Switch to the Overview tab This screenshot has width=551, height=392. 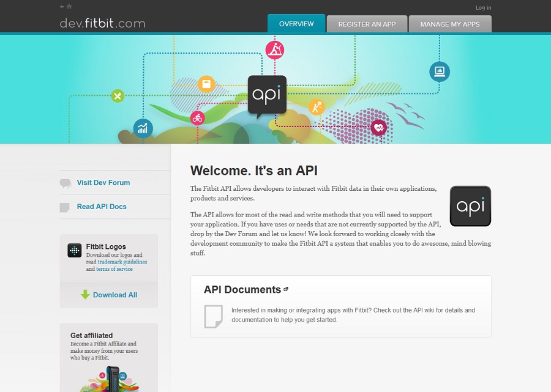(x=296, y=24)
